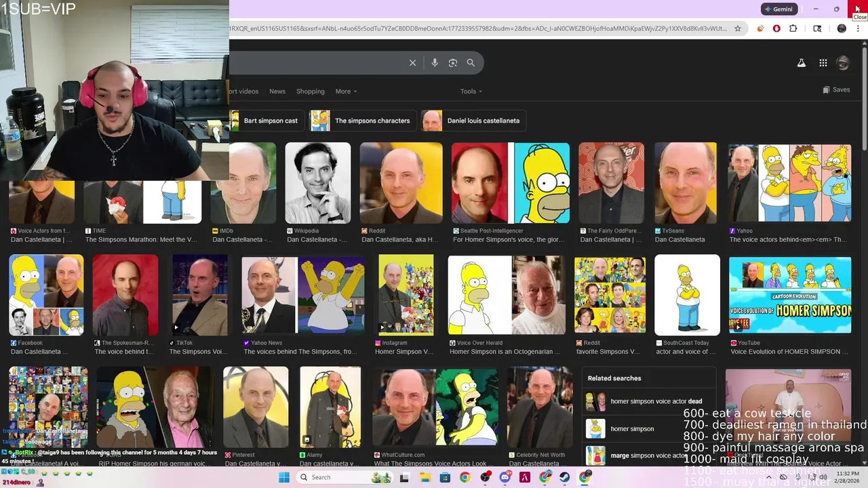Open File Explorer from the taskbar
The height and width of the screenshot is (488, 868).
pos(425,477)
